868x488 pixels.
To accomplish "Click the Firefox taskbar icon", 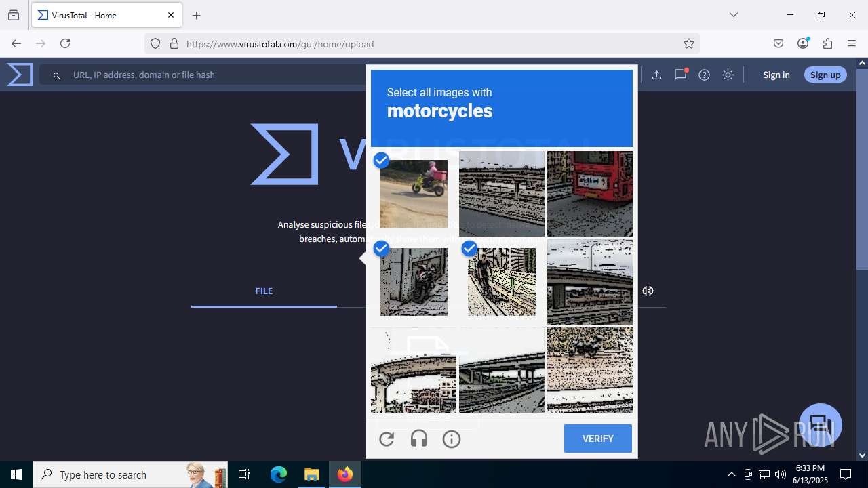I will tap(344, 474).
